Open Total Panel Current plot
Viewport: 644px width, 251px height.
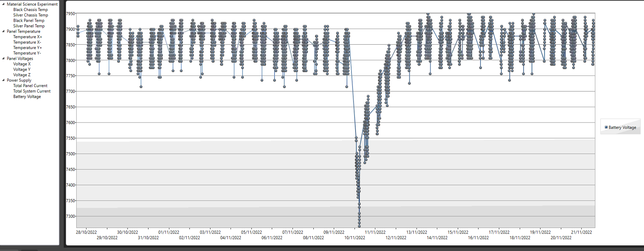tap(30, 86)
